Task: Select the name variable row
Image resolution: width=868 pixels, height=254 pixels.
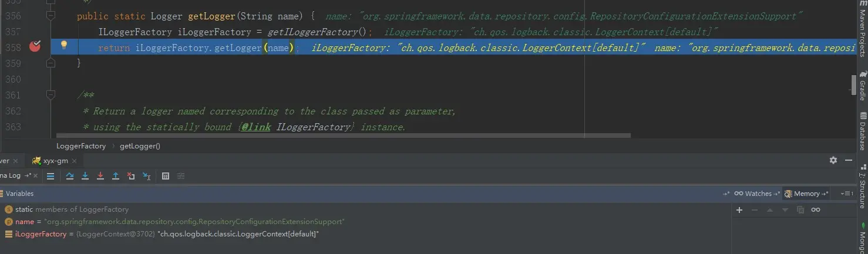Action: click(364, 222)
